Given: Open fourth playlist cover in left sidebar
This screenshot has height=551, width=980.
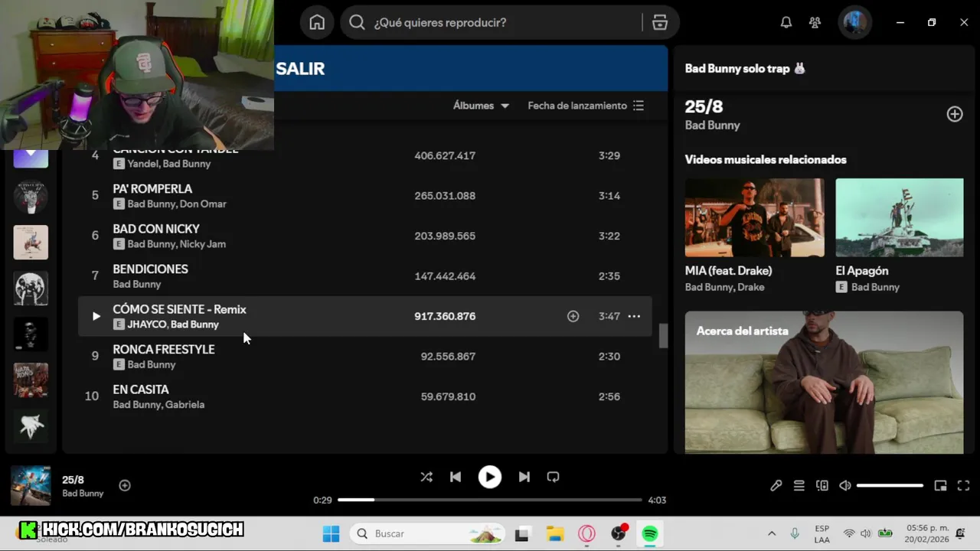Looking at the screenshot, I should tap(31, 288).
